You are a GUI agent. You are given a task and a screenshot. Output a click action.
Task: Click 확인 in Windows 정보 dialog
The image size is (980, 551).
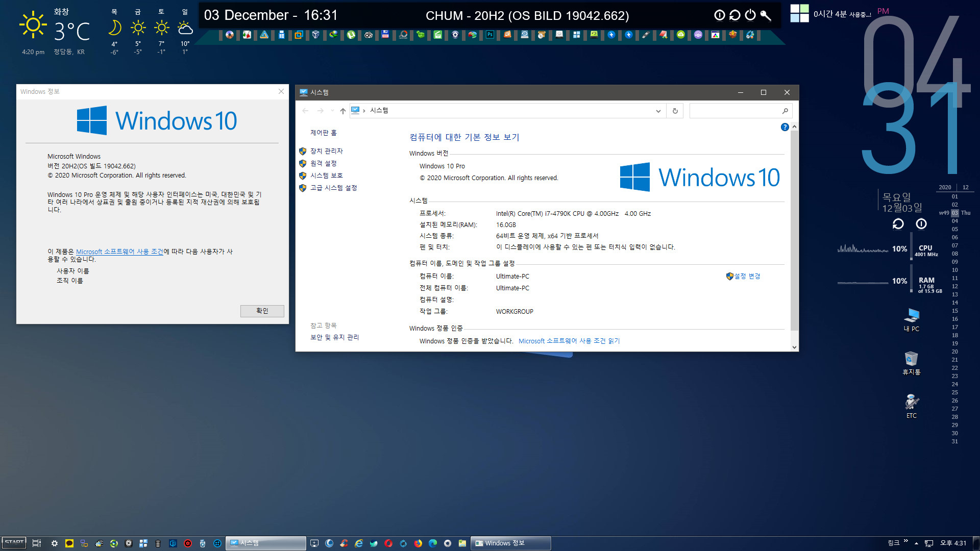pyautogui.click(x=262, y=311)
